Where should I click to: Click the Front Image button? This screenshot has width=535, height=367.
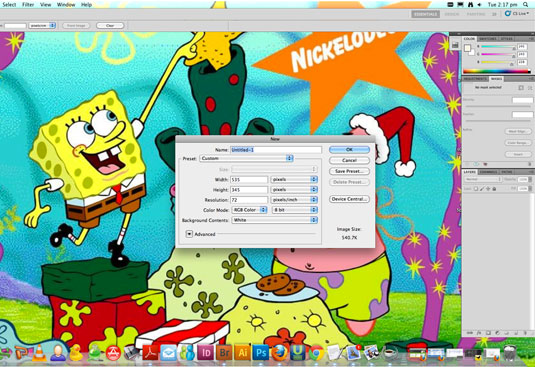pos(76,26)
